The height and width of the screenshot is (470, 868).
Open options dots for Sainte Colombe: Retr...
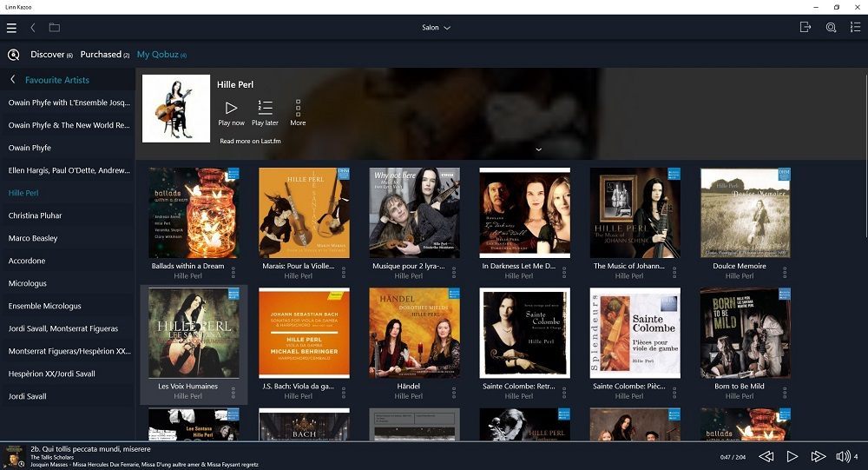tap(564, 393)
